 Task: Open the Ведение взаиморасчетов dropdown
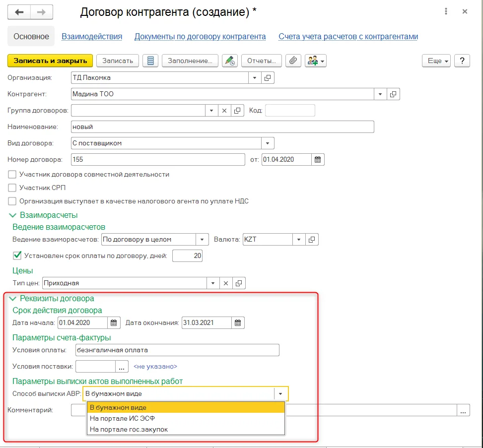[202, 240]
